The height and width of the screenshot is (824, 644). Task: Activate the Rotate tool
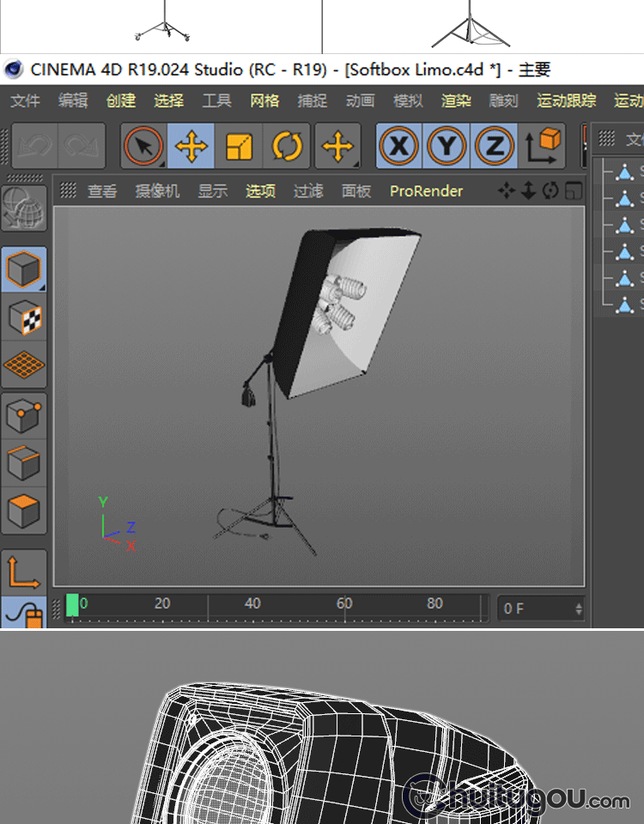point(287,147)
